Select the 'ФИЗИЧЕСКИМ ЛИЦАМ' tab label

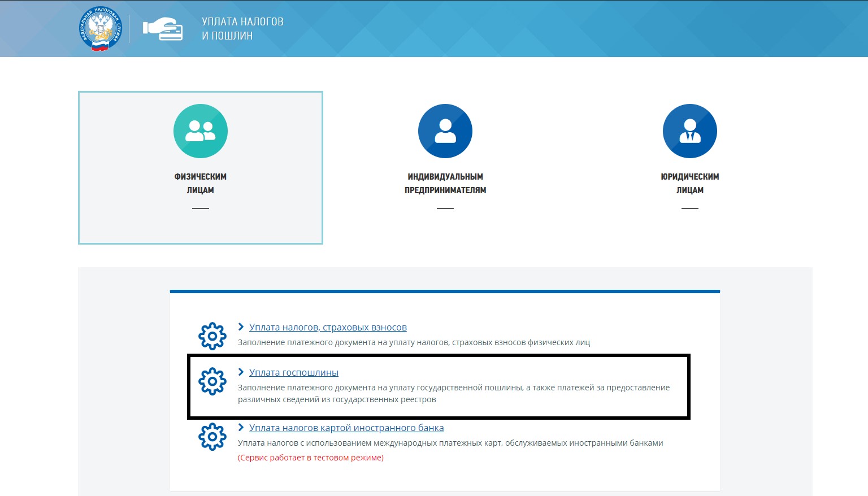201,184
